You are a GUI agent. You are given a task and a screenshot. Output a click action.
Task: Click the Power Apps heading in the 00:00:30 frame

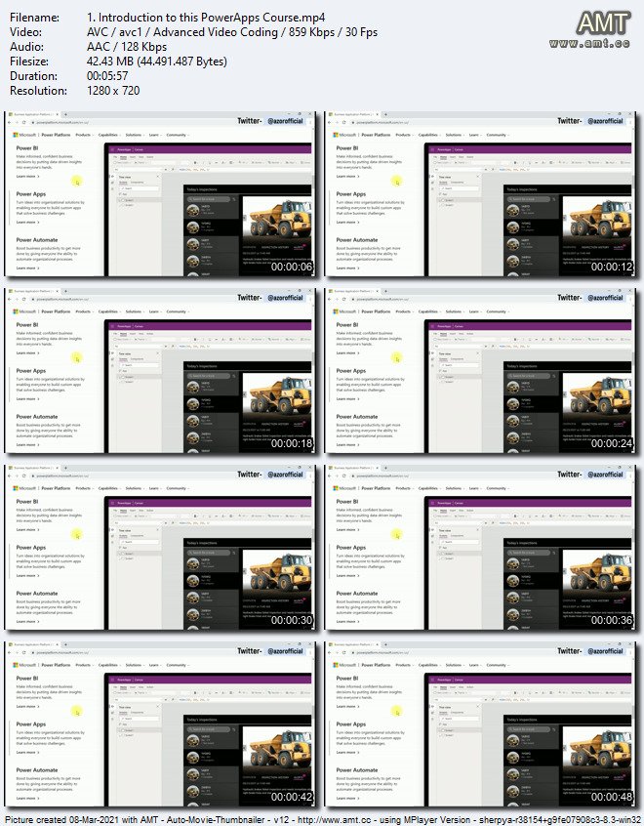click(30, 548)
